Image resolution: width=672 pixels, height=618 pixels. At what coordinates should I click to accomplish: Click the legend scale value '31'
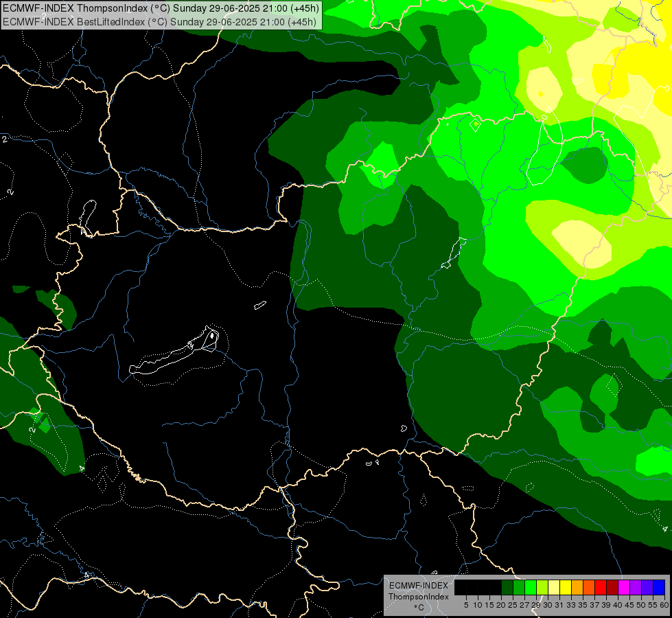point(559,605)
